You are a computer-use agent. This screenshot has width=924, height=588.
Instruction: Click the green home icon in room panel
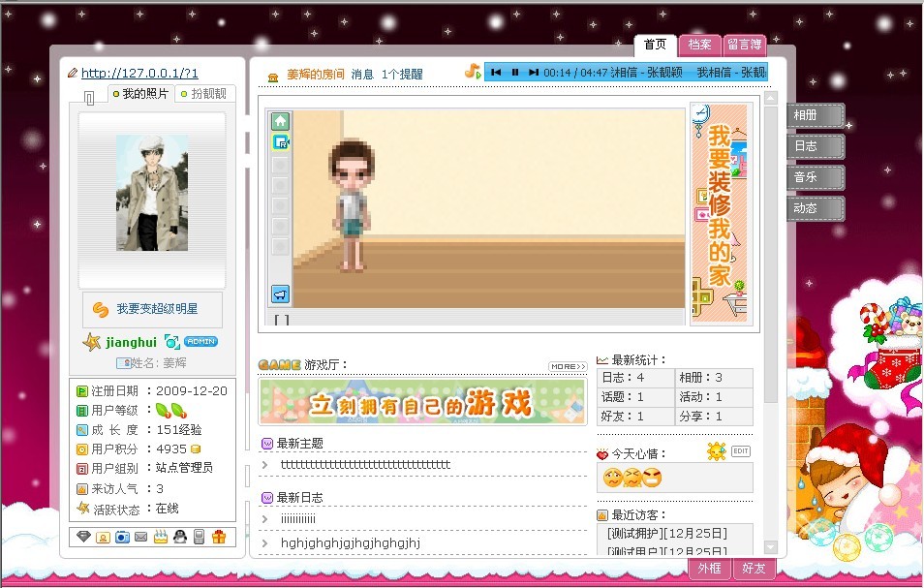[x=280, y=121]
